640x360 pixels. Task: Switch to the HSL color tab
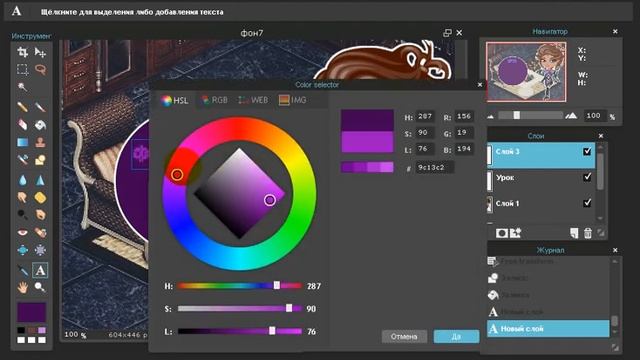175,100
